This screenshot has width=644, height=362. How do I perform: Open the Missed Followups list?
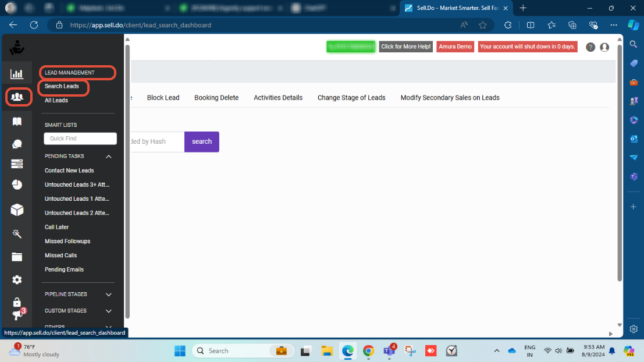coord(67,241)
